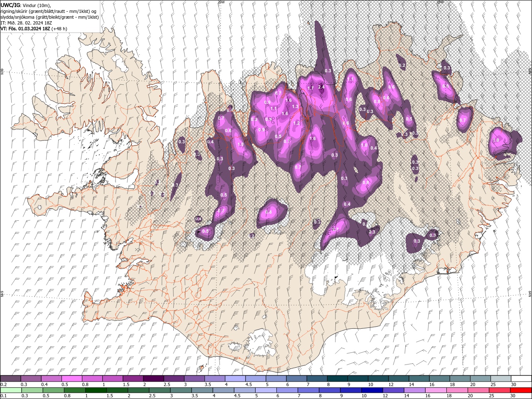Pick lower legend swatch between 20 and 25
This screenshot has height=399, width=532.
coord(478,390)
